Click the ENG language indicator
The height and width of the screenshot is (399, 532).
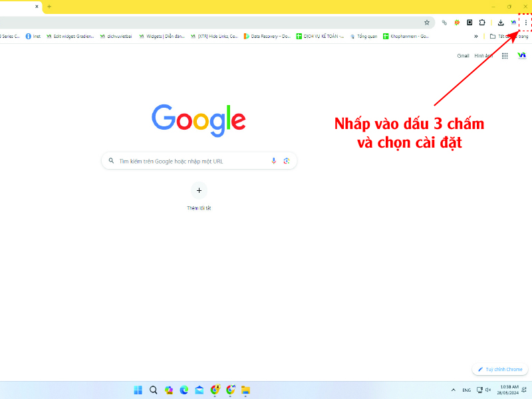467,390
